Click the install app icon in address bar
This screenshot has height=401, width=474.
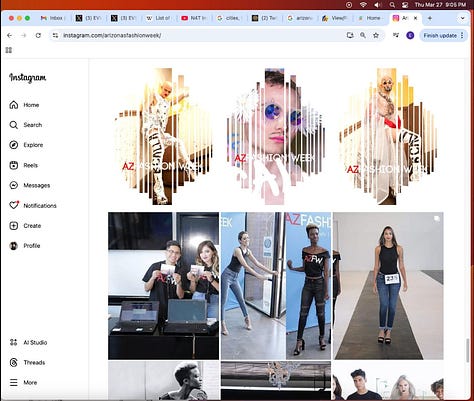tap(350, 35)
